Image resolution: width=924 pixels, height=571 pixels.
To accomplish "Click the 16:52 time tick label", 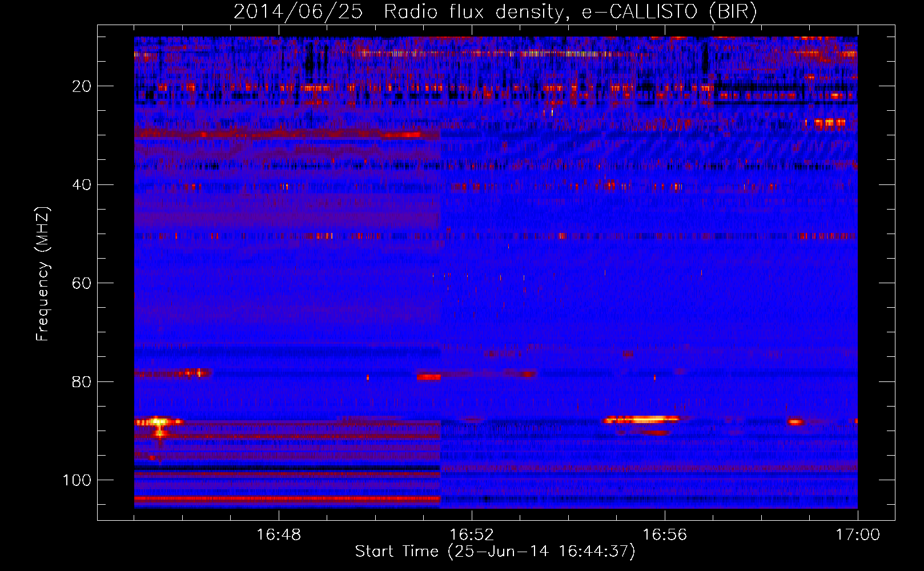I will [x=472, y=535].
